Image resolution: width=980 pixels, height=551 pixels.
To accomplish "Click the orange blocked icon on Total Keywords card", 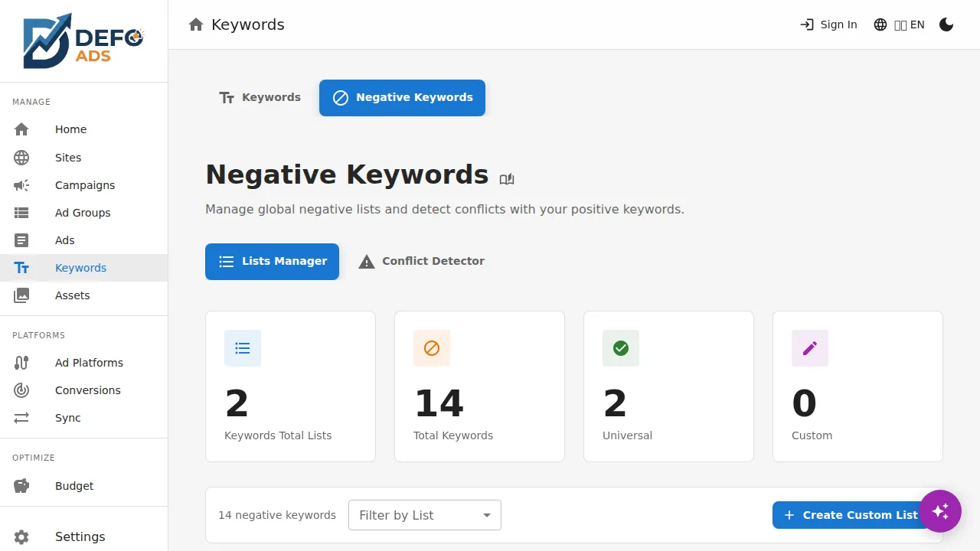I will click(432, 348).
